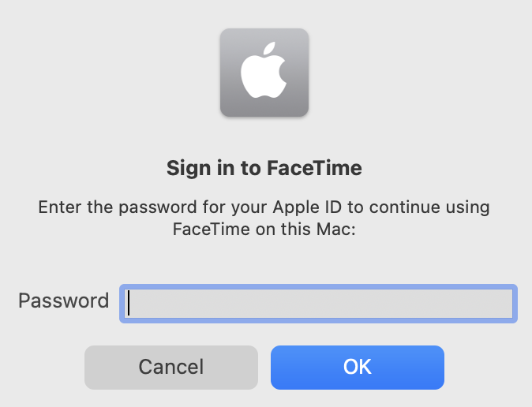Click the word FaceTime in the title
The height and width of the screenshot is (407, 532).
tap(320, 168)
